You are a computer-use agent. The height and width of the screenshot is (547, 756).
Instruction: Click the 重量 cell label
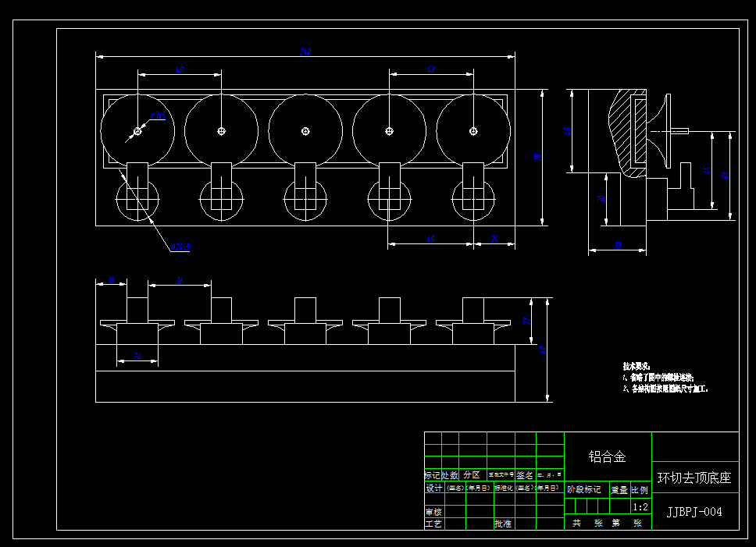(619, 490)
